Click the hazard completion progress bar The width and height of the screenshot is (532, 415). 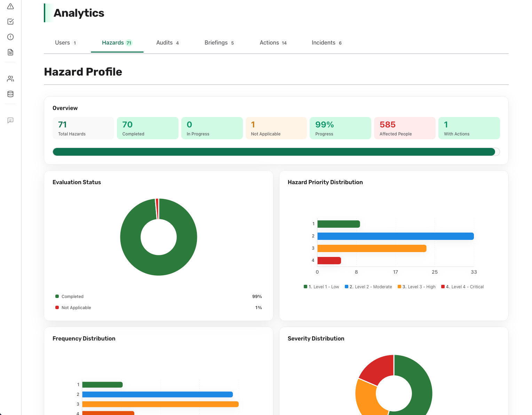click(276, 152)
